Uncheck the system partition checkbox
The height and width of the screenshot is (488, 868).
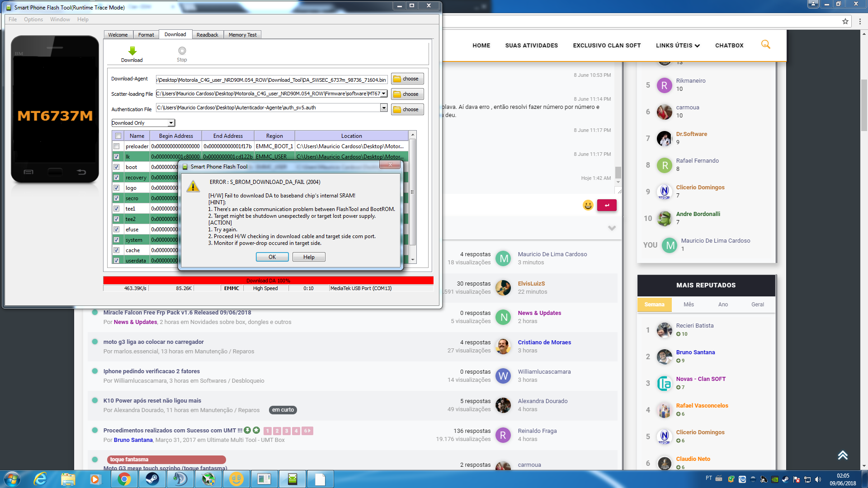(x=117, y=240)
